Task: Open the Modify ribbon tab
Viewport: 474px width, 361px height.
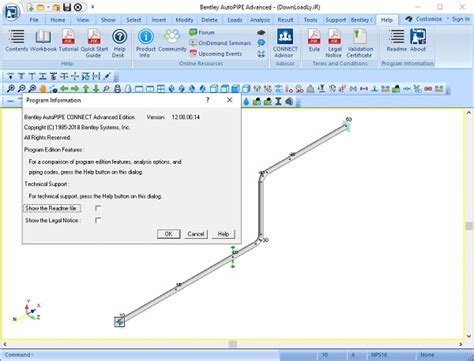Action: (x=184, y=20)
